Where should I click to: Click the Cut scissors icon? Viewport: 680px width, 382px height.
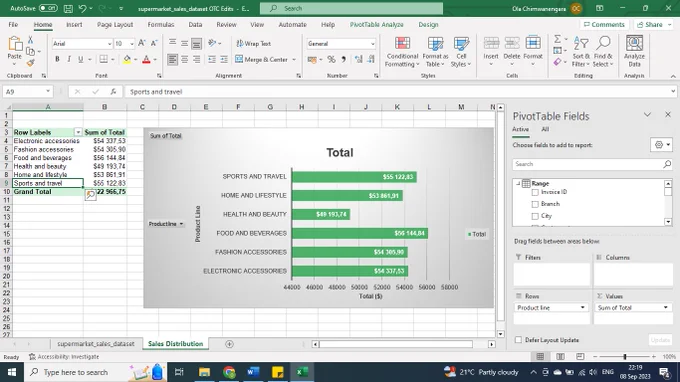[x=30, y=40]
